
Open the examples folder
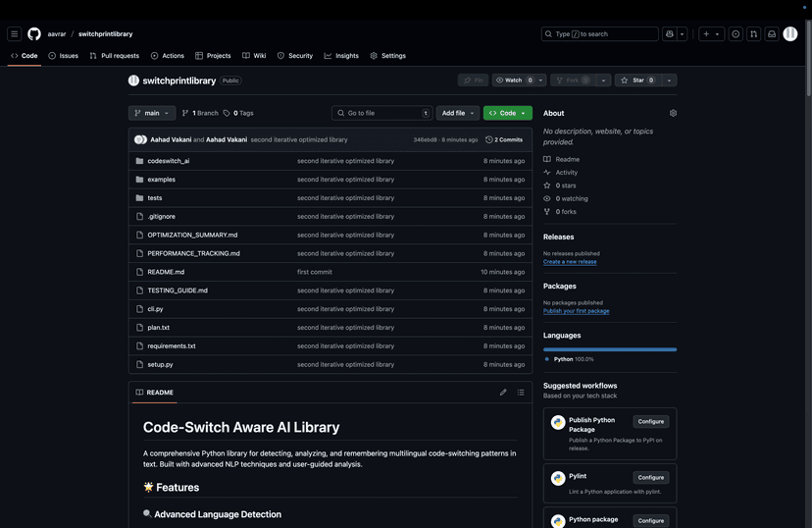[x=161, y=180]
